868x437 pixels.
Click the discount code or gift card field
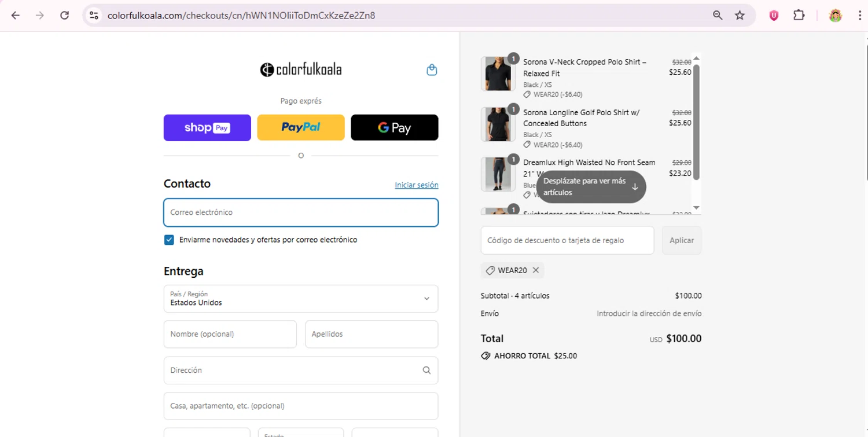568,240
